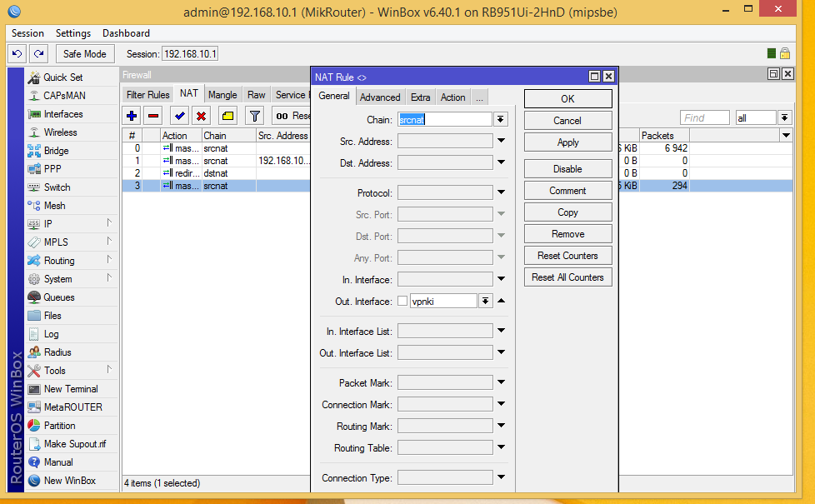Switch to Advanced tab in NAT Rule
Viewport: 815px width, 504px height.
380,97
